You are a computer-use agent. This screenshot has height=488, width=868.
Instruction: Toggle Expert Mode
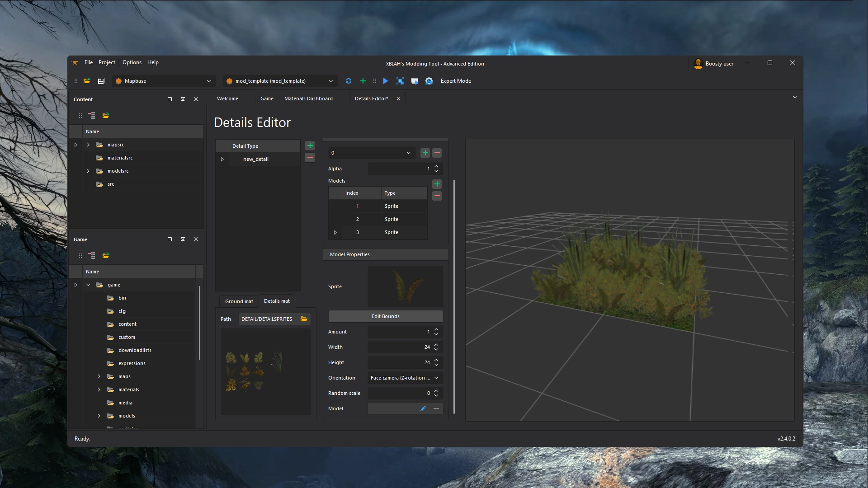(456, 81)
